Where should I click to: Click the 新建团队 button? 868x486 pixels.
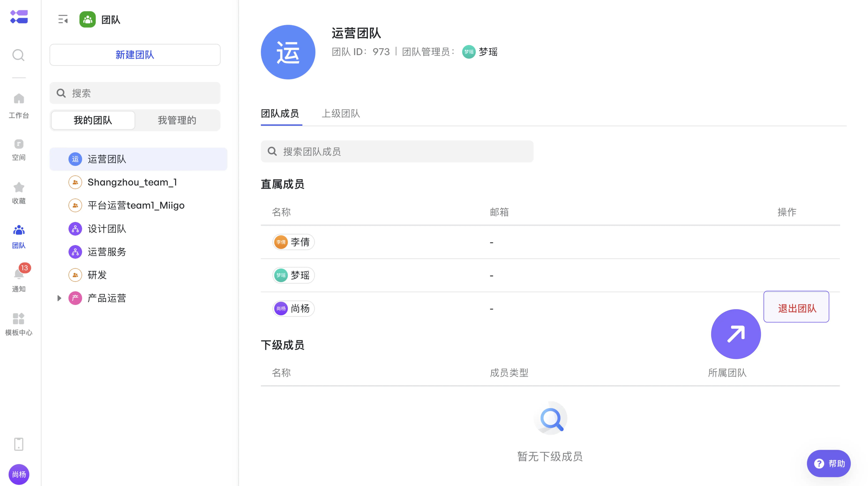pyautogui.click(x=135, y=55)
